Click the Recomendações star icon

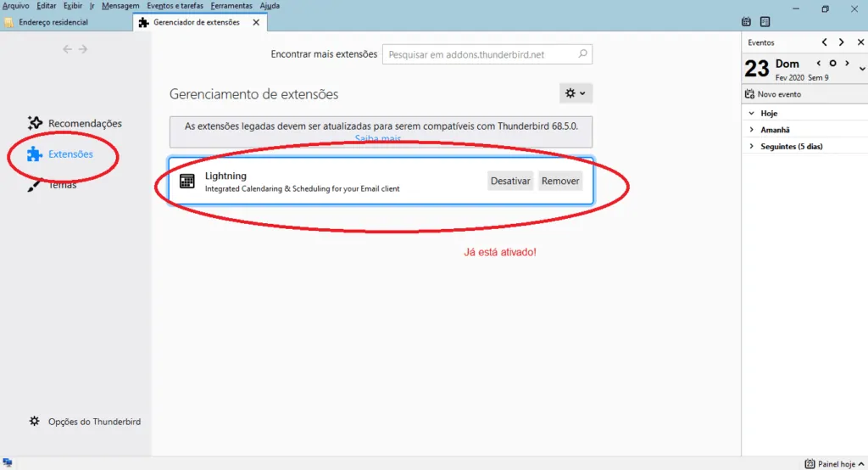coord(35,122)
